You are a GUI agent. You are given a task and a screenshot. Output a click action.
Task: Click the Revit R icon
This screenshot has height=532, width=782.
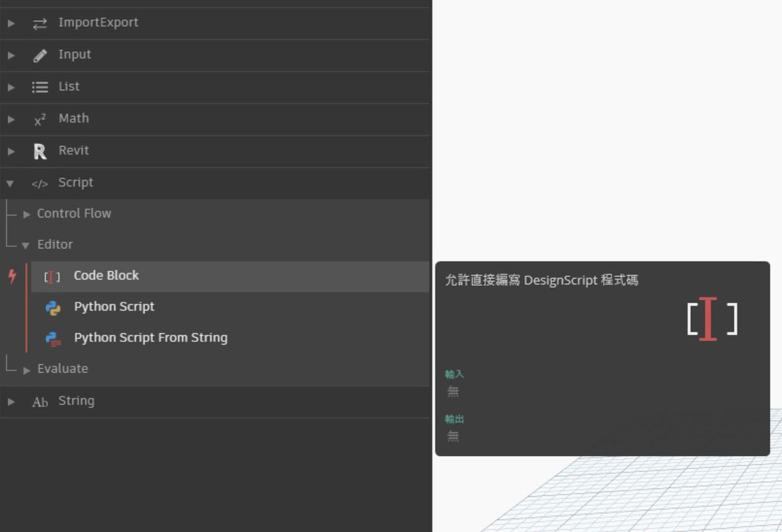tap(40, 151)
